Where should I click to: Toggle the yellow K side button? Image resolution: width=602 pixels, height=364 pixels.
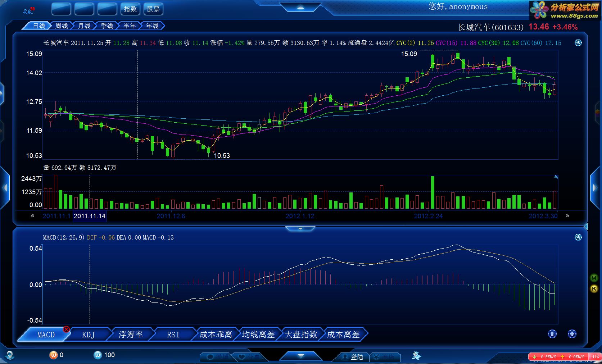pos(594,288)
